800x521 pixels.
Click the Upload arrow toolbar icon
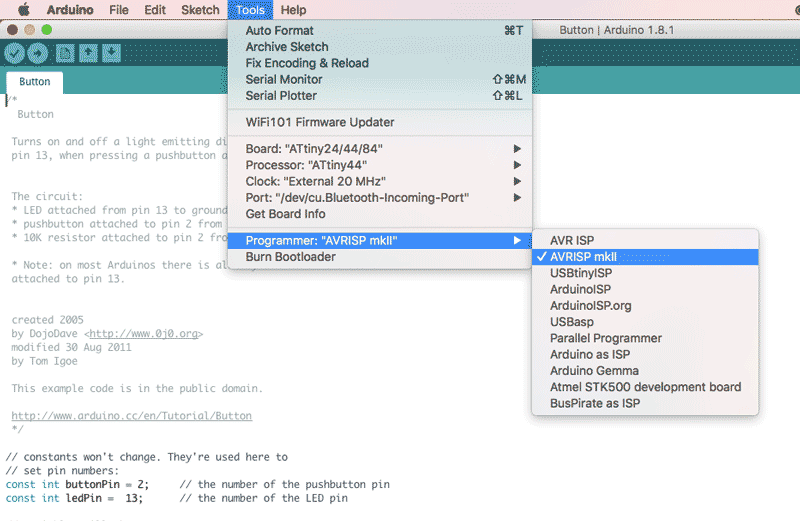pos(37,53)
